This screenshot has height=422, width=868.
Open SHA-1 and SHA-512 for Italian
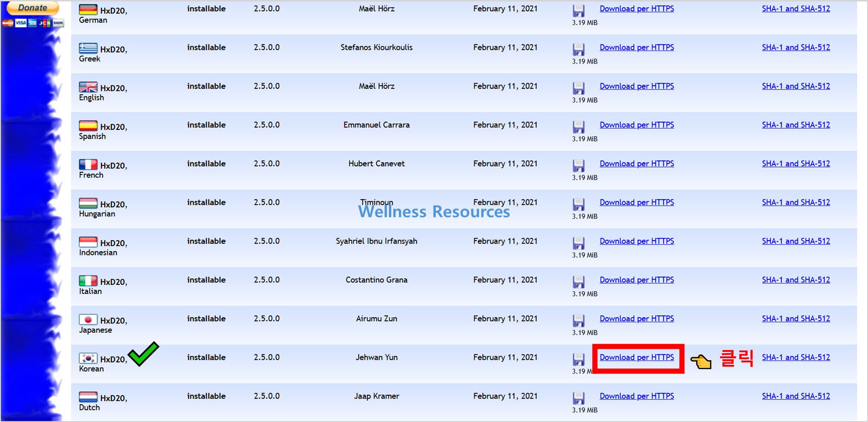click(796, 280)
